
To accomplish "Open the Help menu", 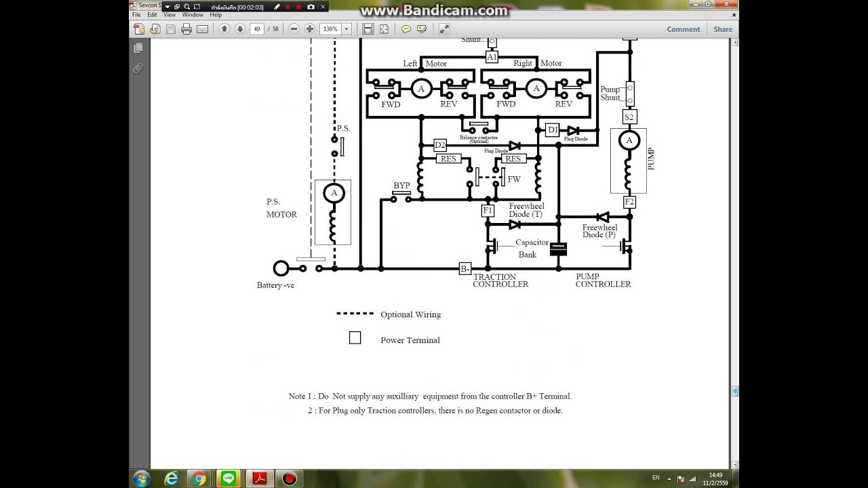I will 216,15.
